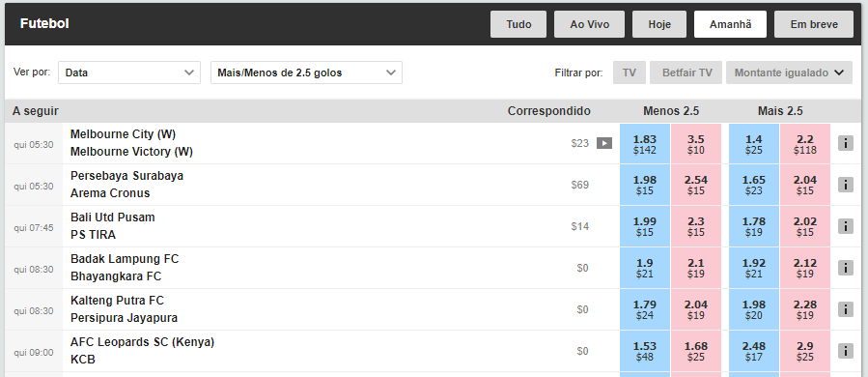Open info icon for Bali Utd Pusam match

point(845,226)
